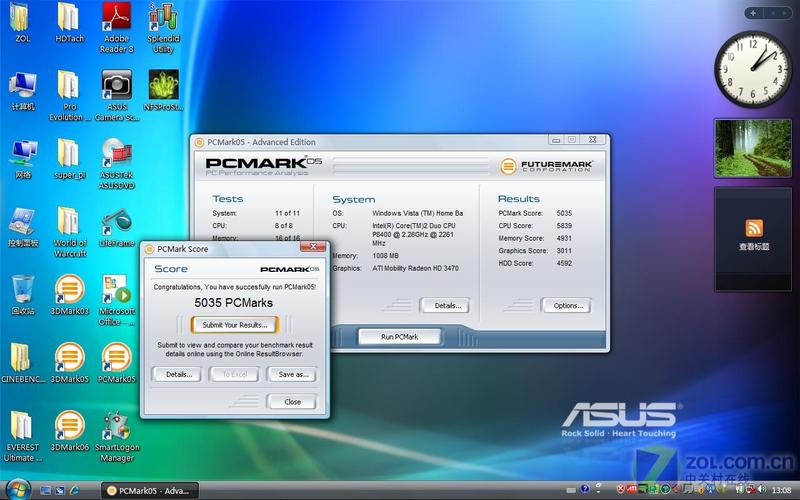This screenshot has height=500, width=800.
Task: Click Memory Score value 4931
Action: tap(564, 238)
